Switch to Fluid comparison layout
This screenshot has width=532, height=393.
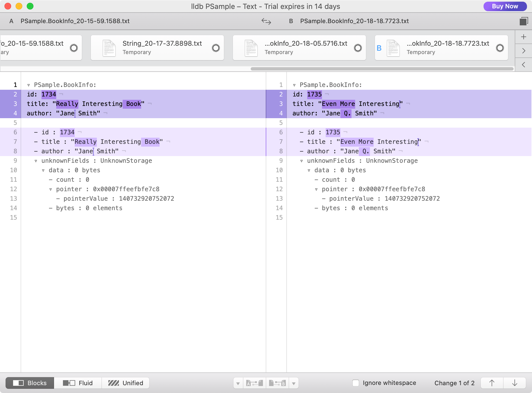78,383
